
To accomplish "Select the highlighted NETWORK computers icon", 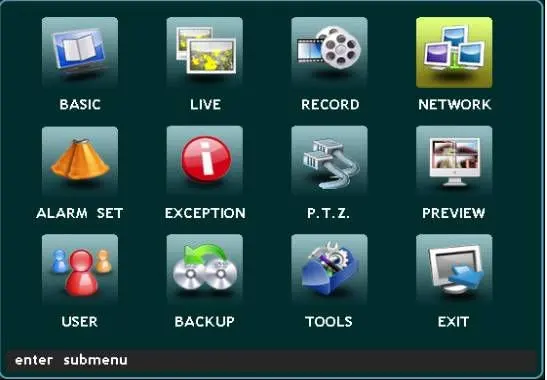I will [x=454, y=52].
